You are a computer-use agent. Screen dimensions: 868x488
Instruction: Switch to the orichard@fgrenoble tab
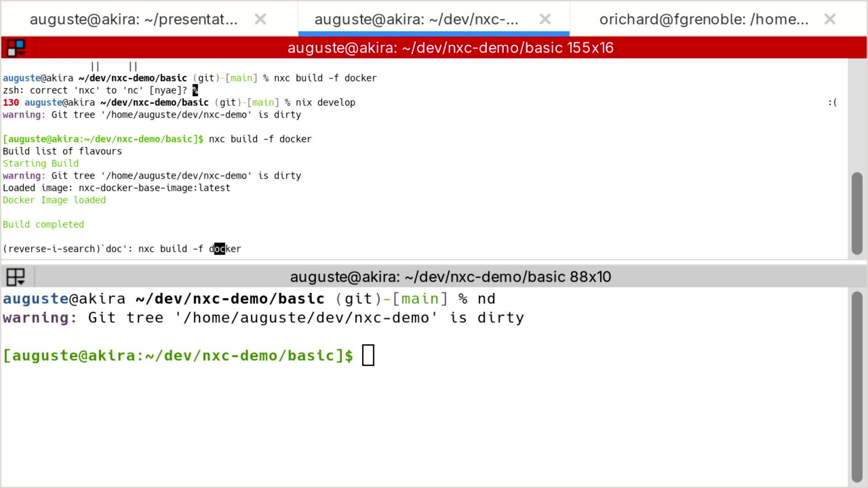[703, 19]
